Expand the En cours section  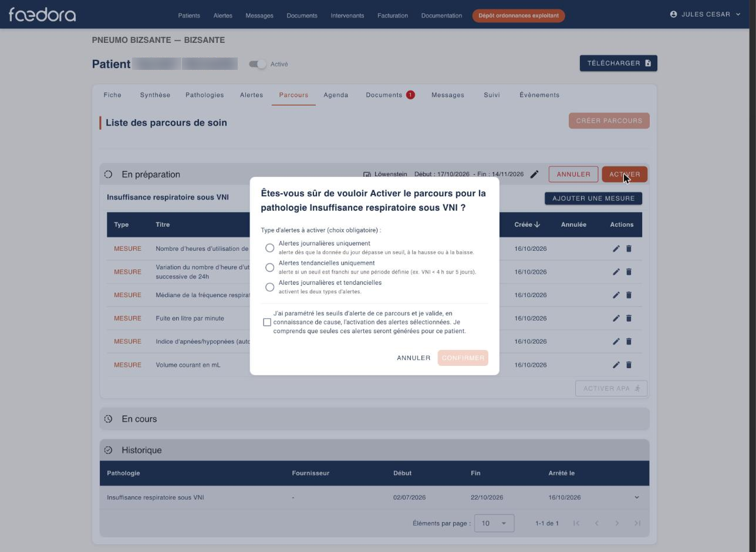(374, 419)
